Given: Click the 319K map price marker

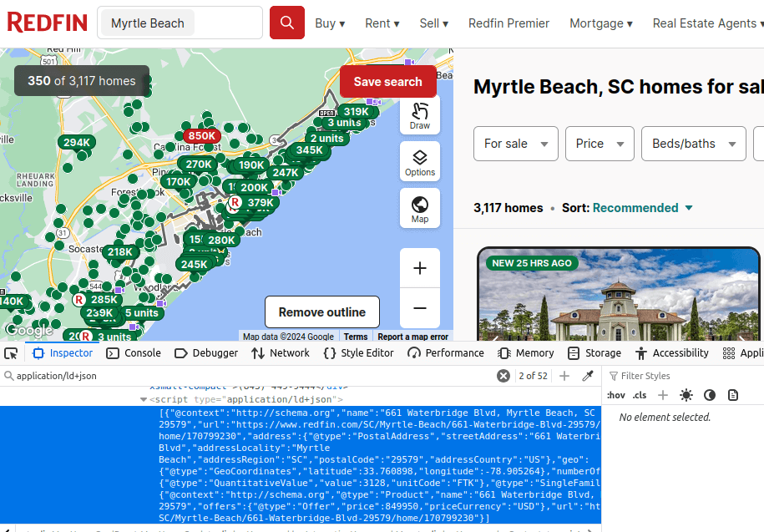Looking at the screenshot, I should 356,111.
